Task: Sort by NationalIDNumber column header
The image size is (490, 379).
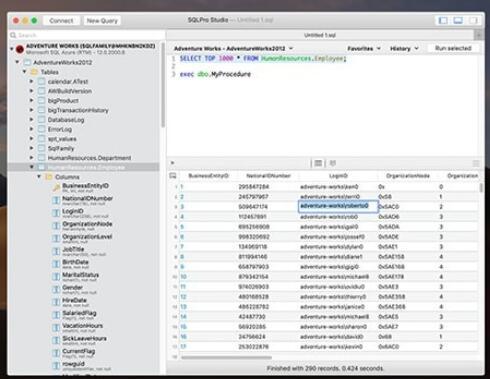Action: [268, 176]
